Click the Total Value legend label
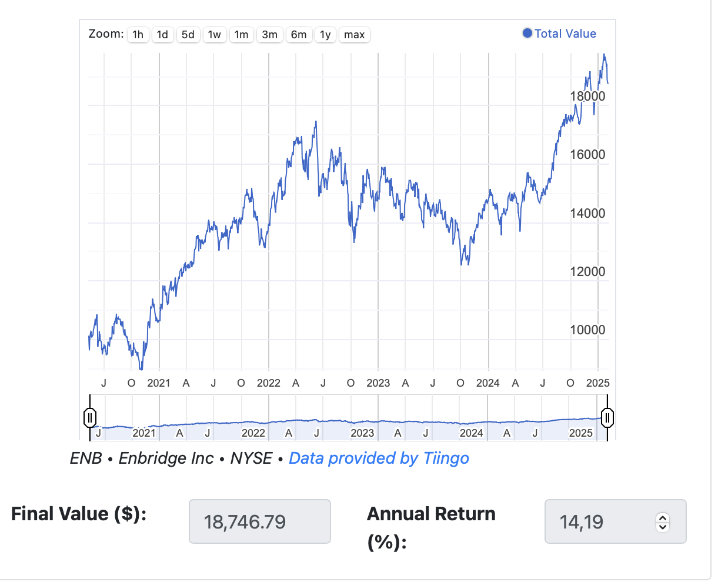The width and height of the screenshot is (728, 585). (565, 34)
